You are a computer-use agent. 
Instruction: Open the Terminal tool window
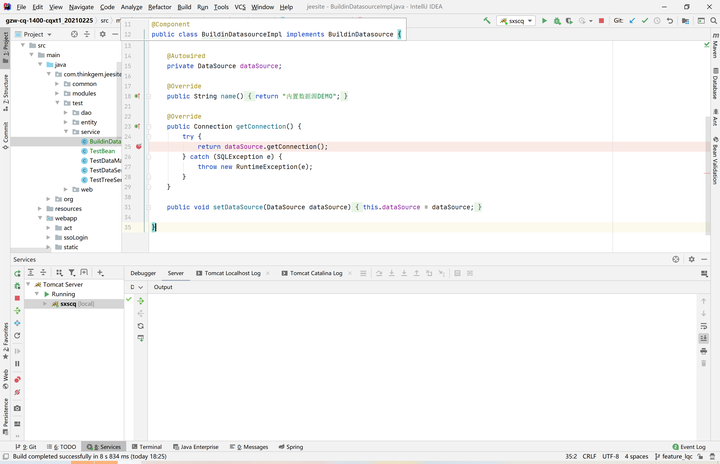pos(146,447)
